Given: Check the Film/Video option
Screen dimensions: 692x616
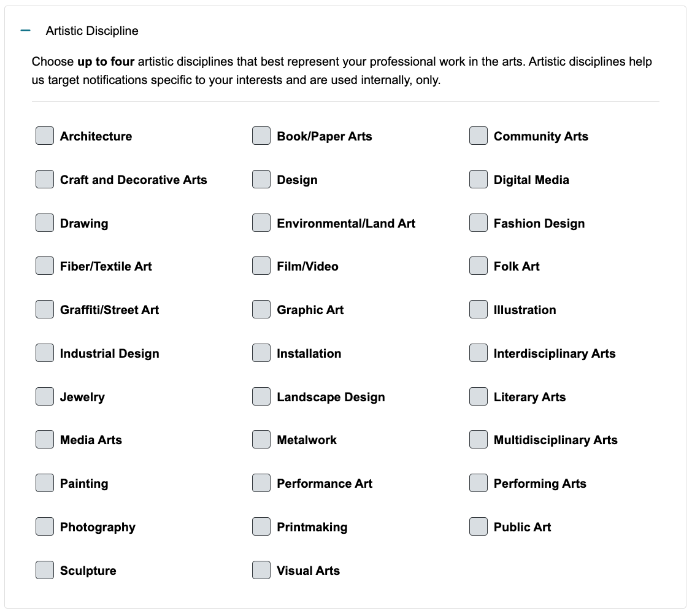Looking at the screenshot, I should point(261,266).
